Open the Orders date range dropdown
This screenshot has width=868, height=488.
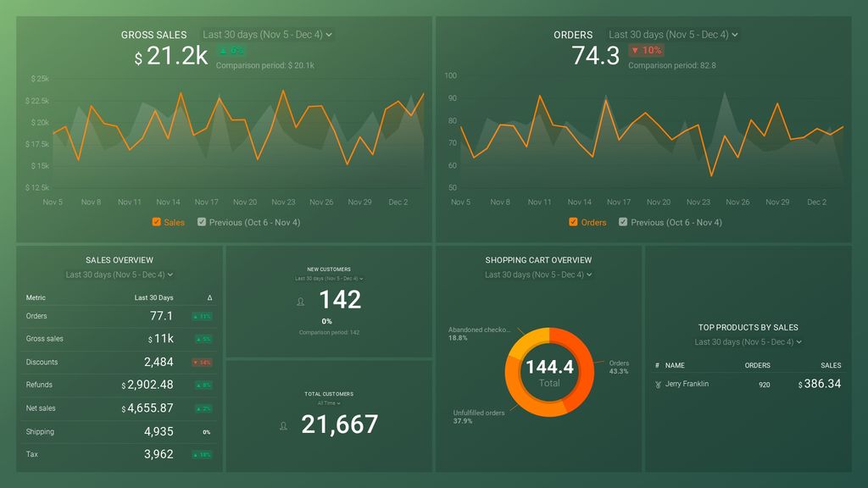pos(673,34)
